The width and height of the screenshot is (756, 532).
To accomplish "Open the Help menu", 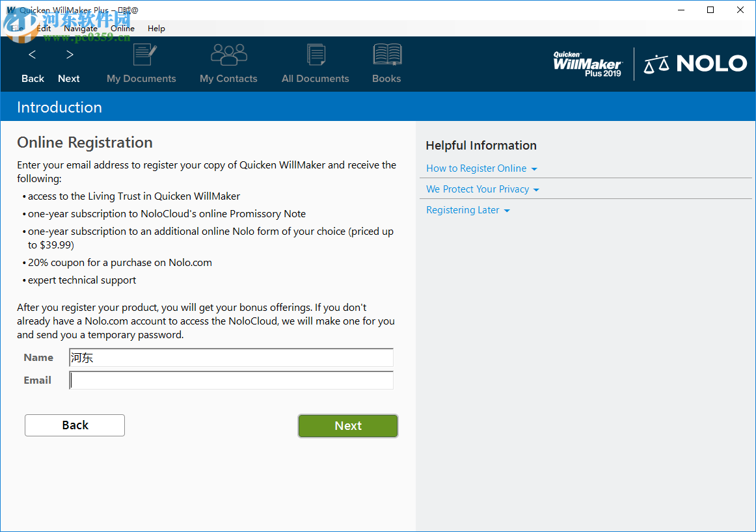I will coord(156,29).
